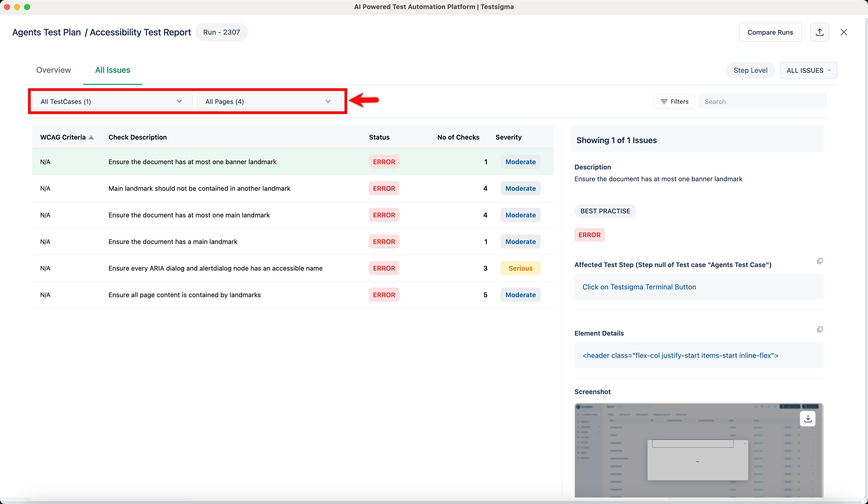Image resolution: width=868 pixels, height=504 pixels.
Task: Expand the All Pages dropdown
Action: point(270,101)
